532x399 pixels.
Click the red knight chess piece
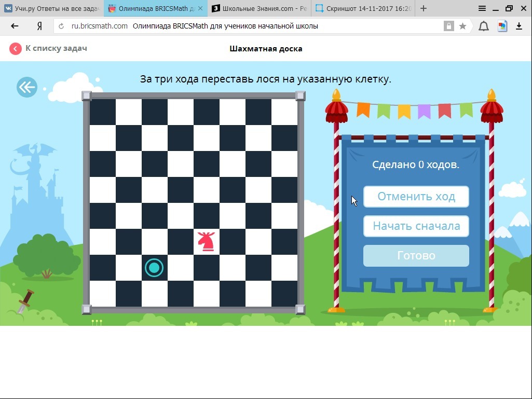(x=206, y=241)
